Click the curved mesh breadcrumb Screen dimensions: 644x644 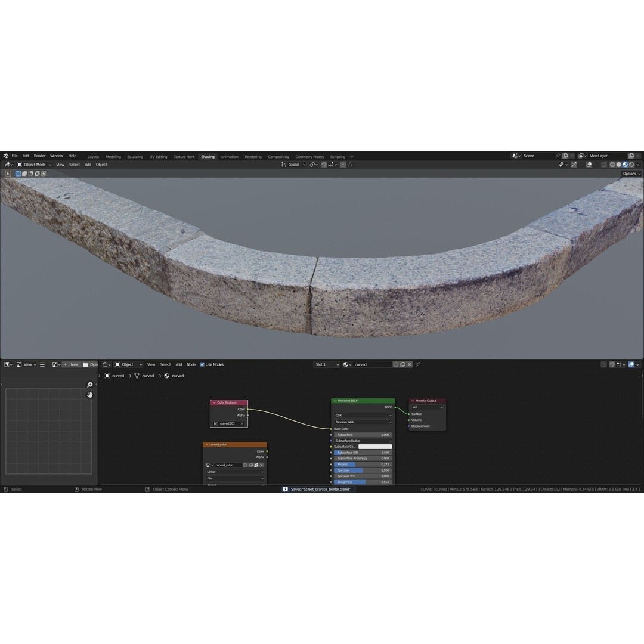pos(144,376)
